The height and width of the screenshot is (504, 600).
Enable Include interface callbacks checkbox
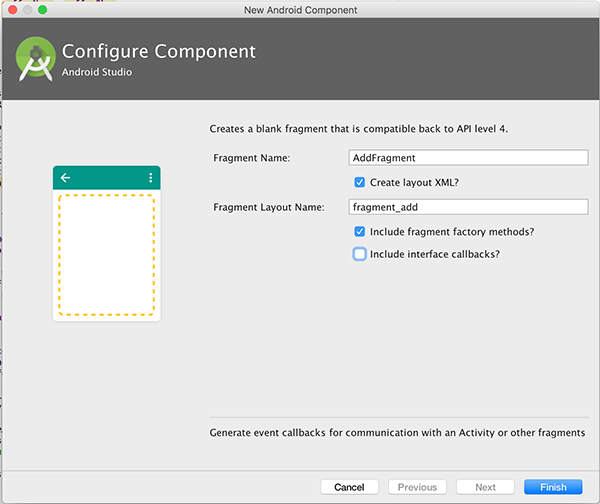(x=360, y=254)
